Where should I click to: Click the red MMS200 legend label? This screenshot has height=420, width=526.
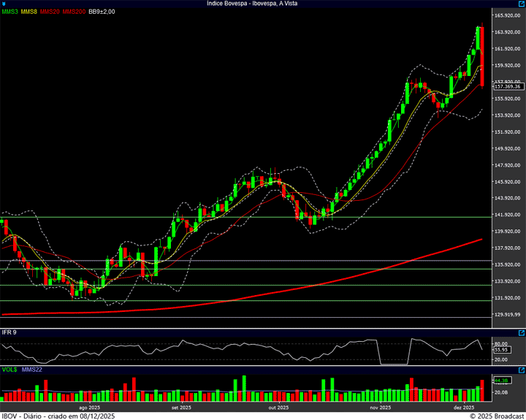click(73, 12)
